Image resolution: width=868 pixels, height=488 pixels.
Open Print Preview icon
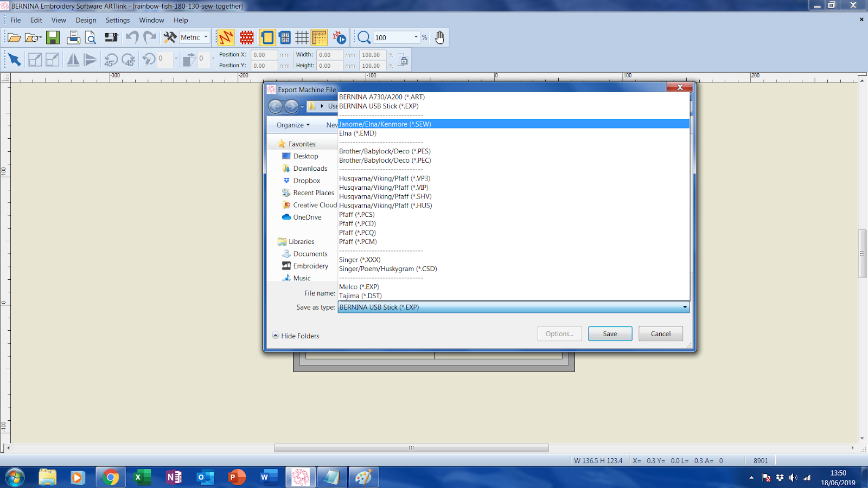(91, 37)
